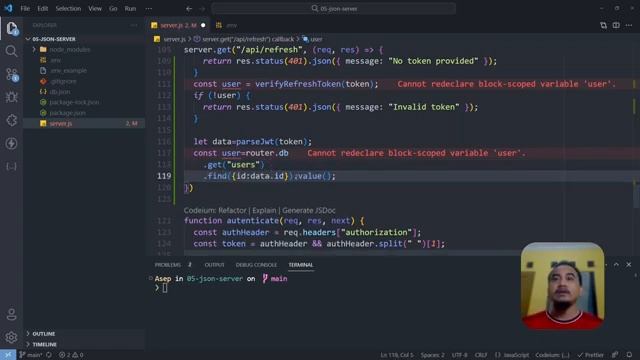Click UTF-8 encoding in status bar

click(x=460, y=355)
